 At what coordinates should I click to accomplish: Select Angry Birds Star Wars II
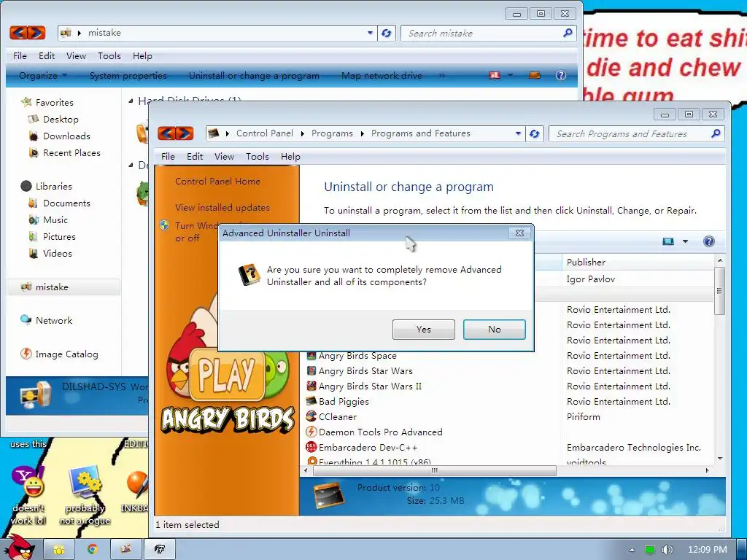370,386
